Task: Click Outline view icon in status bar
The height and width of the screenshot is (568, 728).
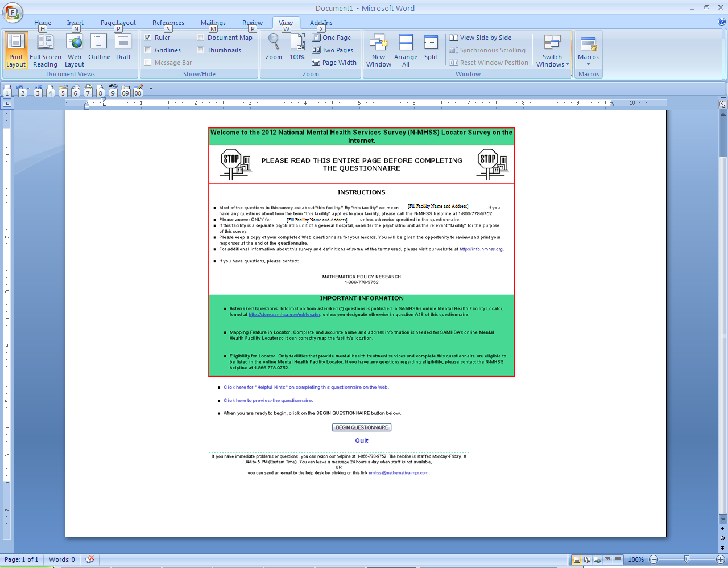Action: click(607, 559)
